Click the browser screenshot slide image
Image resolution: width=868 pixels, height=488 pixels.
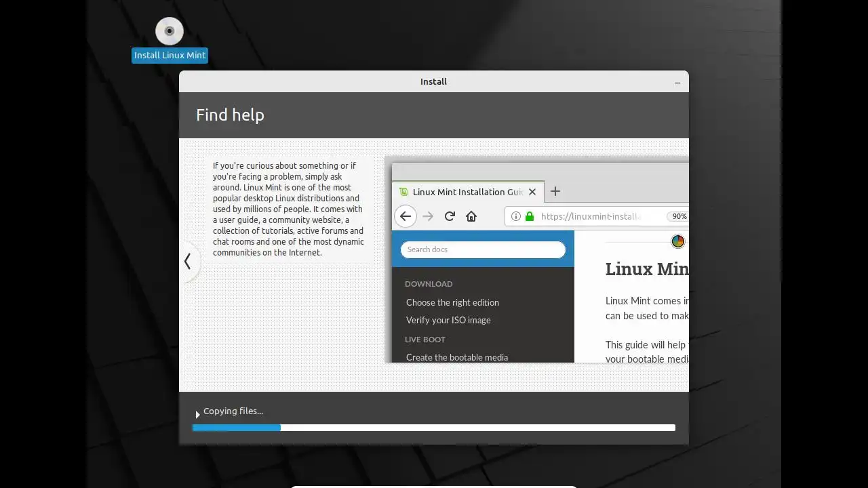pos(537,260)
